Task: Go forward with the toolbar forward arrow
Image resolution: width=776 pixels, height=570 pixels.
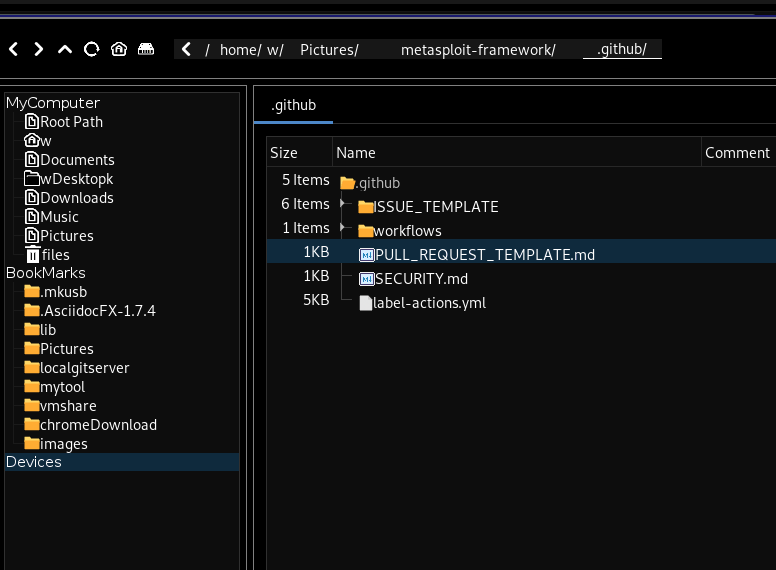Action: (39, 49)
